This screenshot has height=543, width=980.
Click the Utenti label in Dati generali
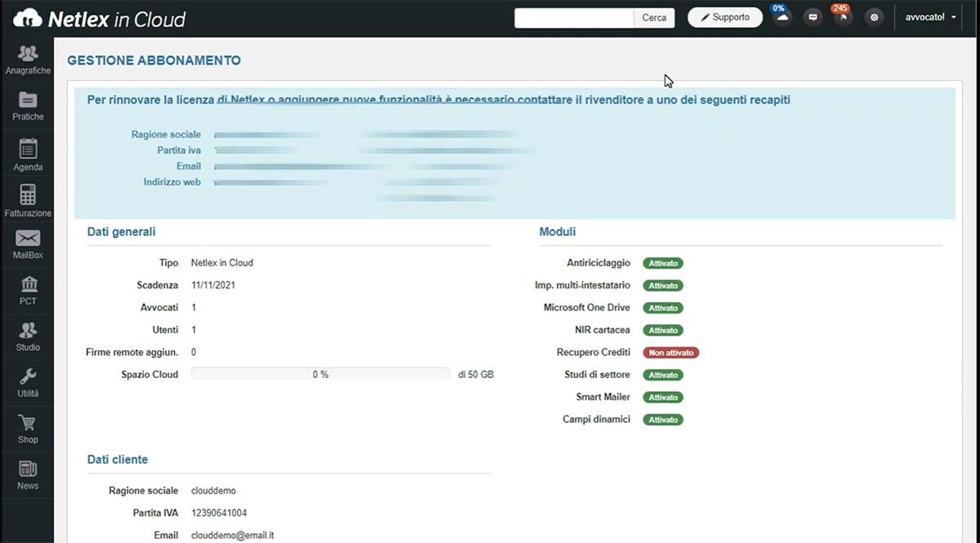click(165, 330)
